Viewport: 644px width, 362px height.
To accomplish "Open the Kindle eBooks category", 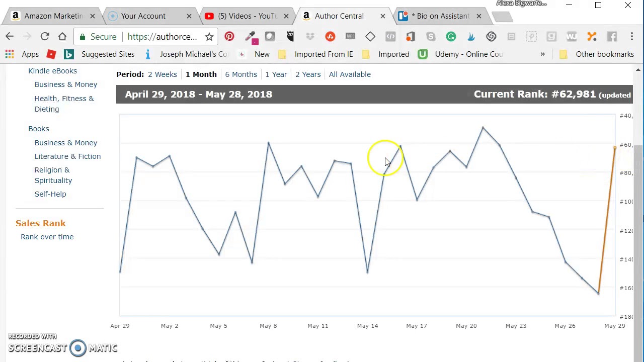I will click(x=52, y=71).
